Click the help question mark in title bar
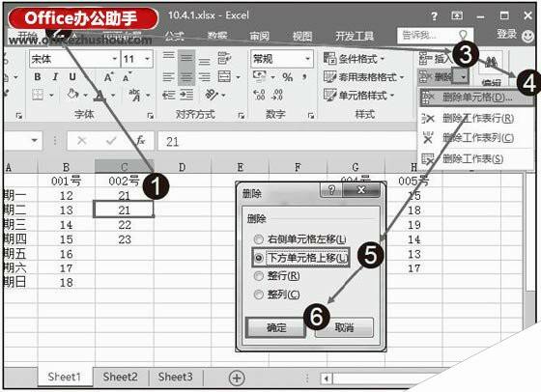The image size is (541, 392). coord(435,16)
